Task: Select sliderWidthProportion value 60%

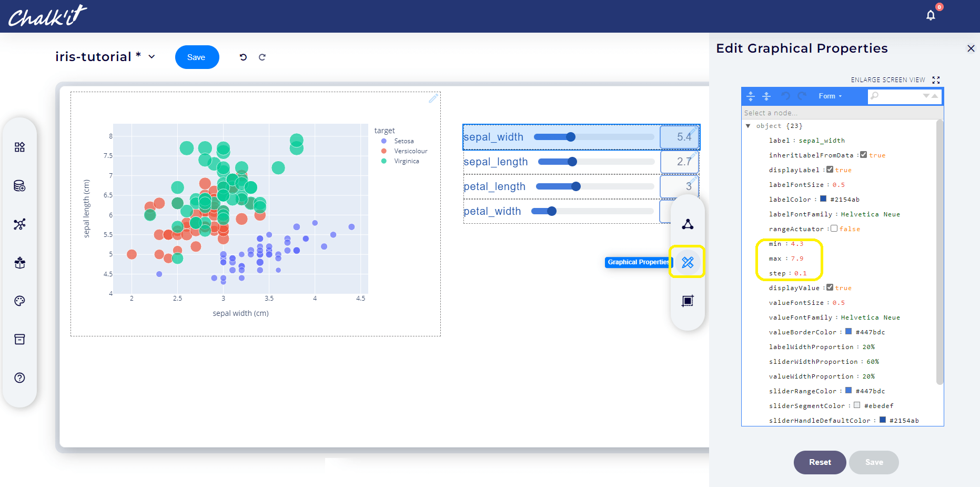Action: (x=873, y=362)
